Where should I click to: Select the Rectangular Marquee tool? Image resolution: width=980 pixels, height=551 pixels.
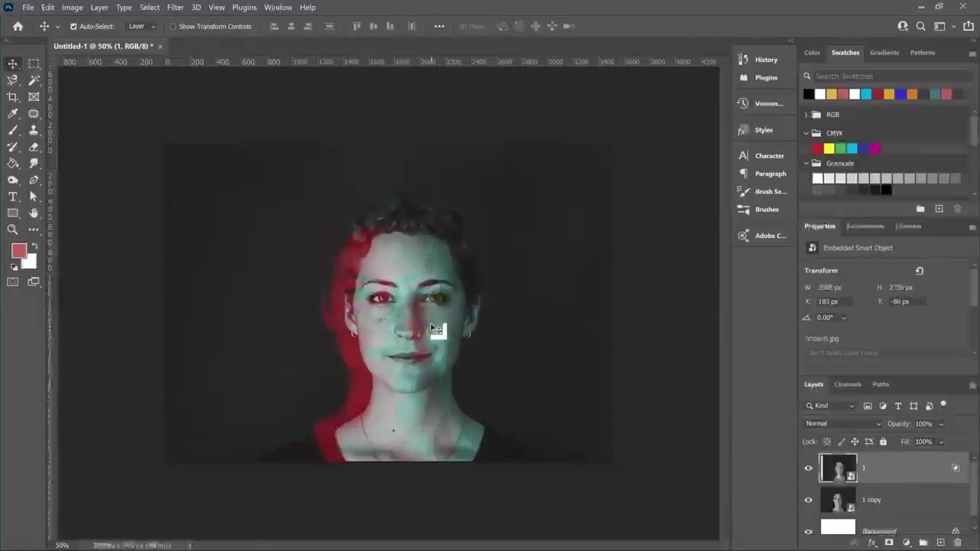[x=34, y=64]
